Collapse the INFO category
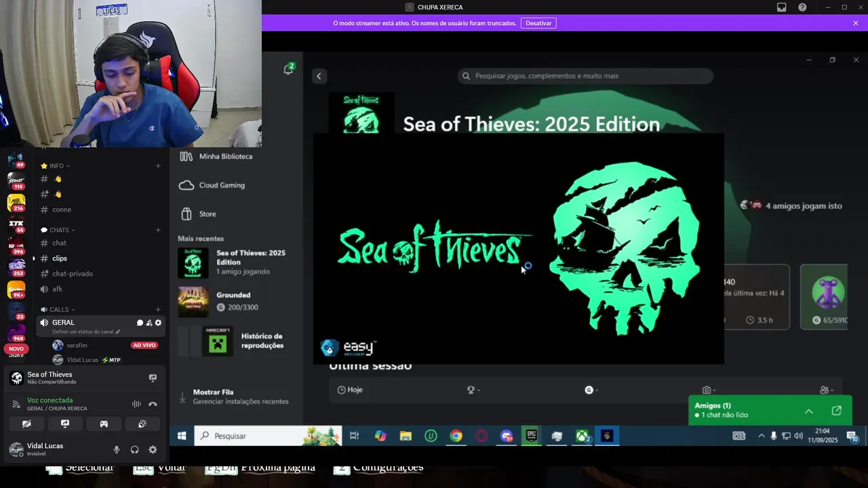 (56, 166)
